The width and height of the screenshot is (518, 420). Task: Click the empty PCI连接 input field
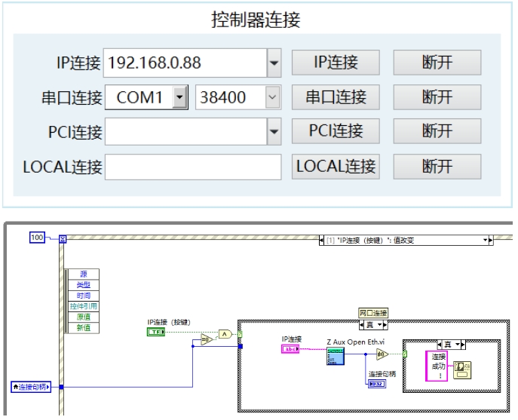(x=186, y=131)
